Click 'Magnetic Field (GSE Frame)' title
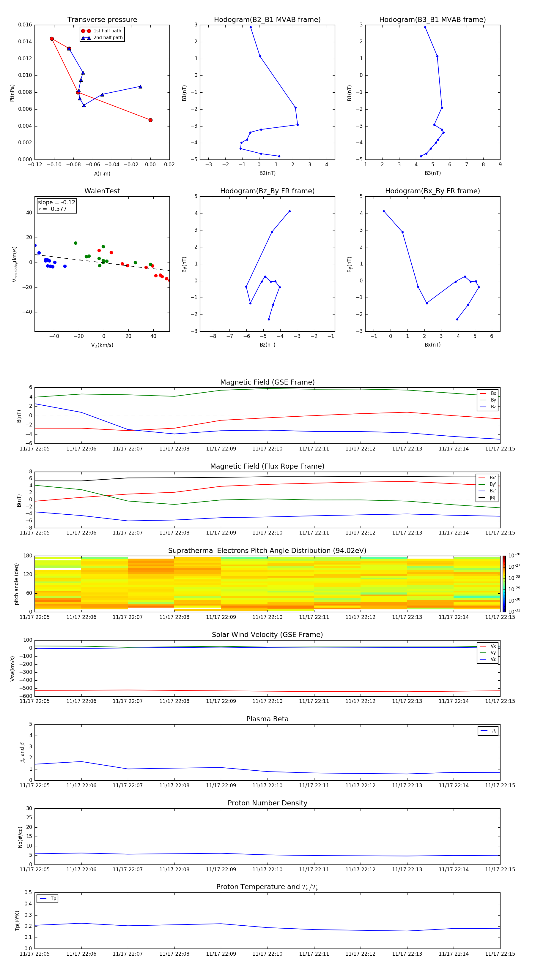This screenshot has height=980, width=535. 267,382
